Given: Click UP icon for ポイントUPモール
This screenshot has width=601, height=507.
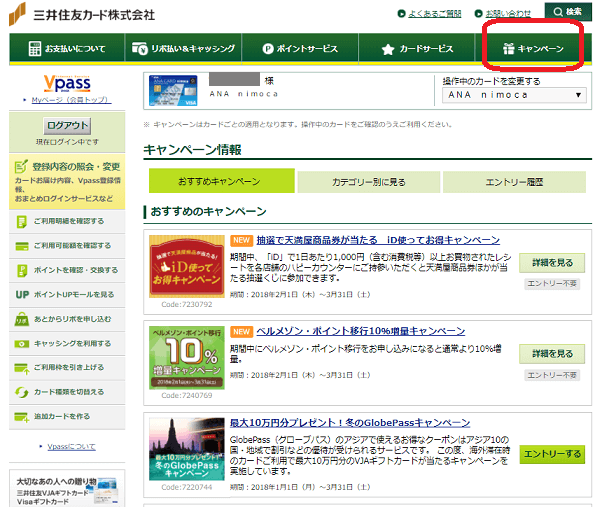Looking at the screenshot, I should tap(22, 295).
